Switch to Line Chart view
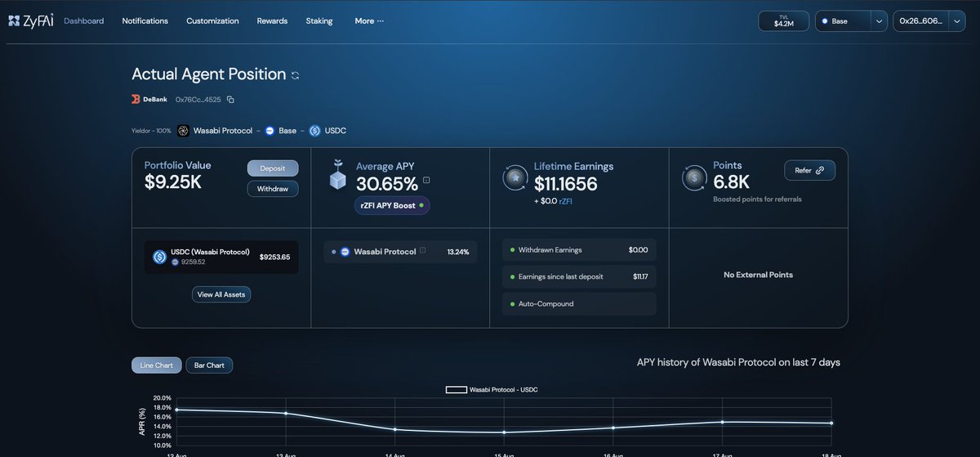 (157, 365)
